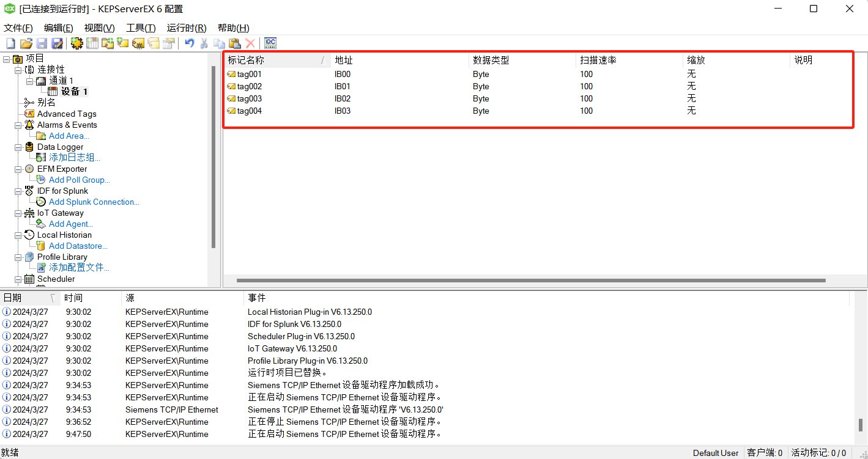
Task: Collapse the 通道 1 tree node
Action: coord(29,81)
